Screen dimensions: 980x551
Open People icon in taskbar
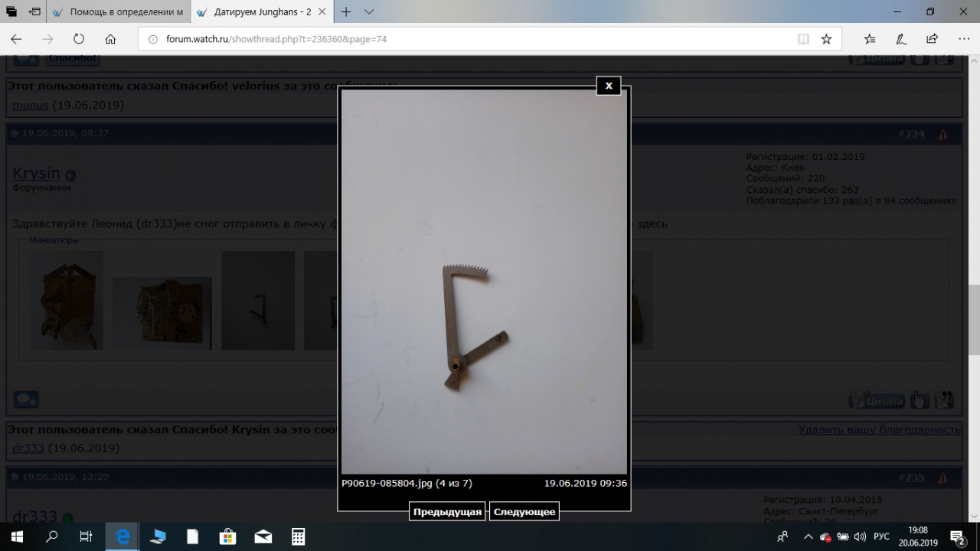(782, 536)
